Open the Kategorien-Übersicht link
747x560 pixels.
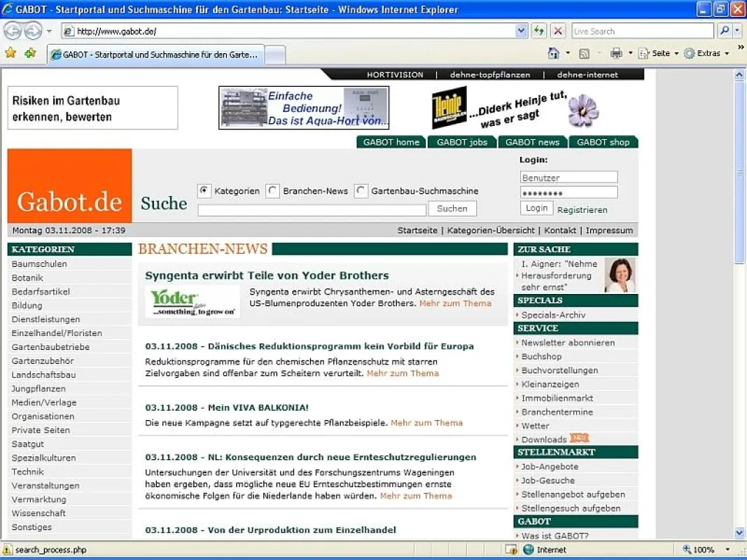[x=491, y=230]
